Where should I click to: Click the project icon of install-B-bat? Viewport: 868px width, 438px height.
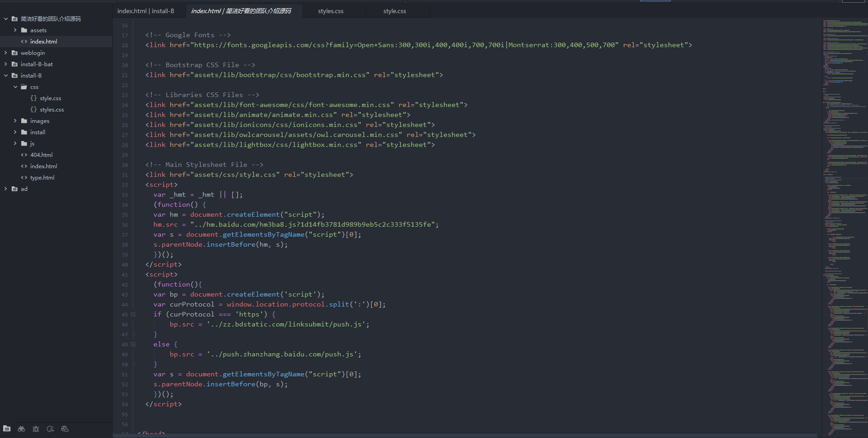tap(15, 64)
